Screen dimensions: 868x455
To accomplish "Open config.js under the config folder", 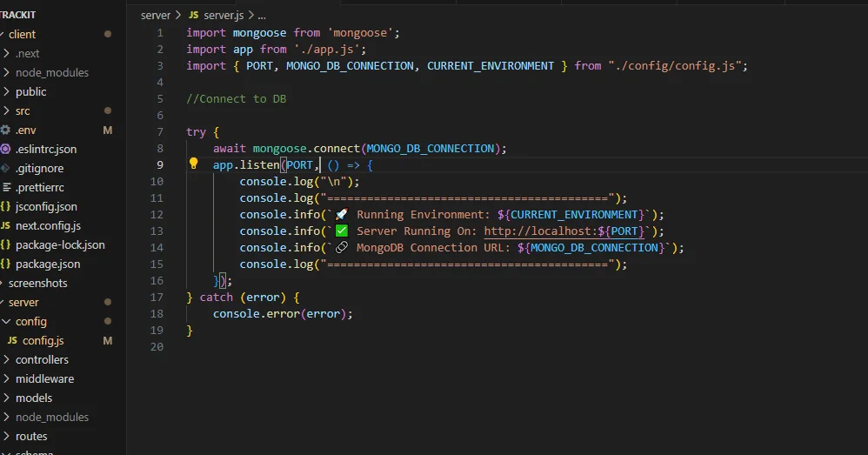I will click(x=43, y=340).
